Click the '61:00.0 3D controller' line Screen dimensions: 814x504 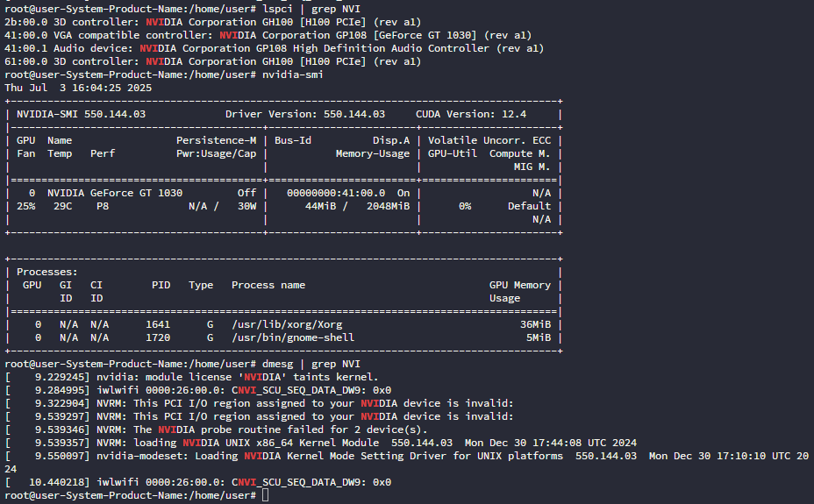coord(213,61)
